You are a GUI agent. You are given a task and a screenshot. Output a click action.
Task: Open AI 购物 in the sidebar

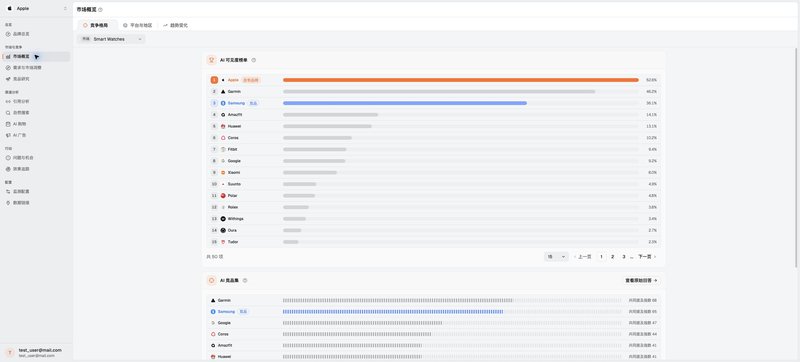[36, 124]
